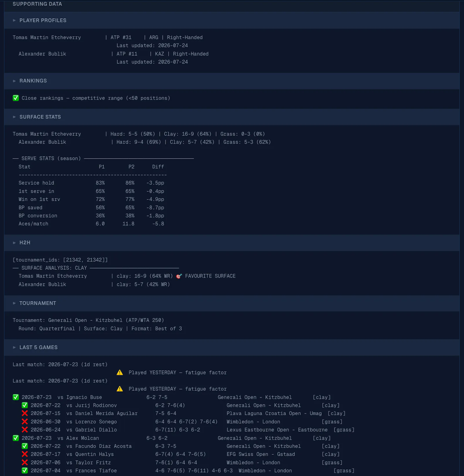Screen dimensions: 464x476
Task: Click the red cross for Gabriel Diallo match
Action: (25, 430)
